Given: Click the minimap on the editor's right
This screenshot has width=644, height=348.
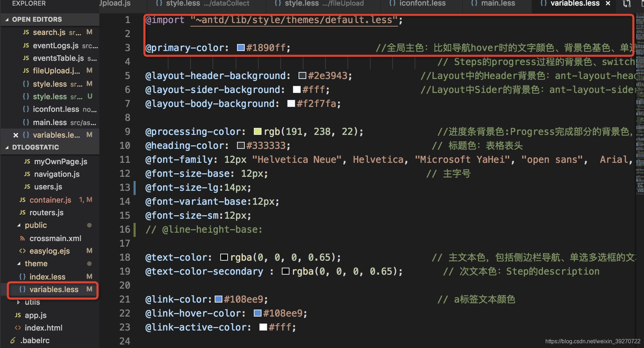Looking at the screenshot, I should coord(640,105).
